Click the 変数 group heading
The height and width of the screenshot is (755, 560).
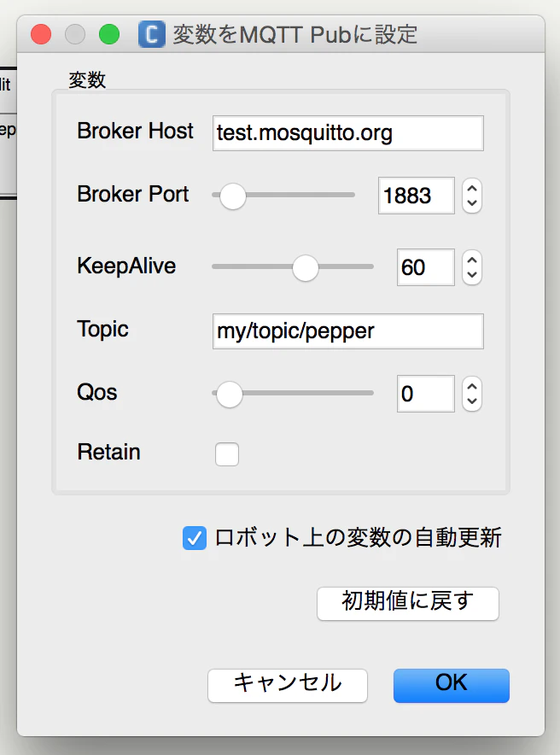[87, 80]
